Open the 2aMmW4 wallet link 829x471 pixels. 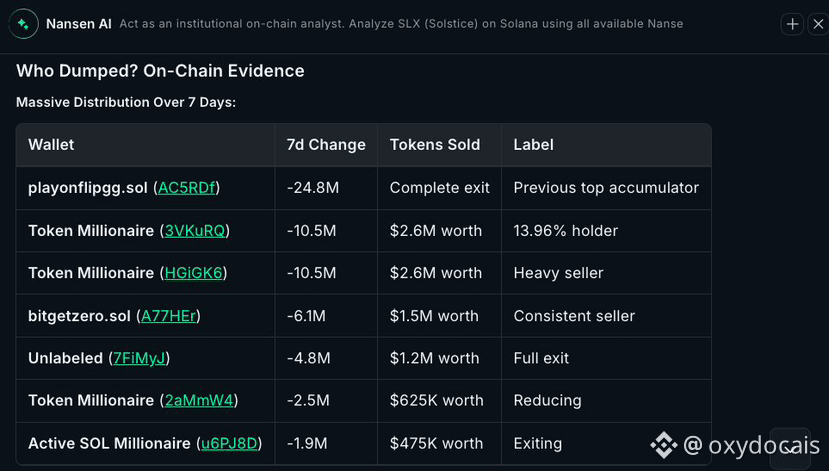(x=199, y=400)
